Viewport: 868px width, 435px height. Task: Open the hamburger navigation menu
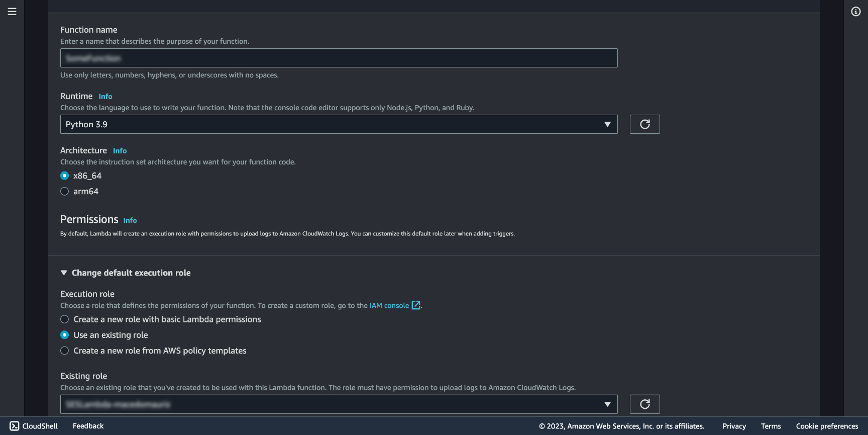tap(12, 12)
